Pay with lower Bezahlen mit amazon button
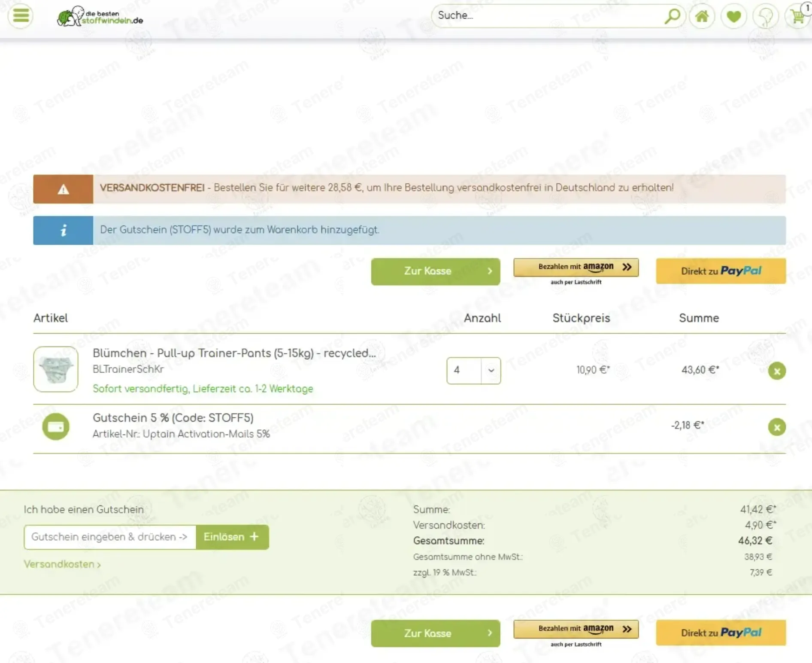The height and width of the screenshot is (663, 812). (x=576, y=629)
